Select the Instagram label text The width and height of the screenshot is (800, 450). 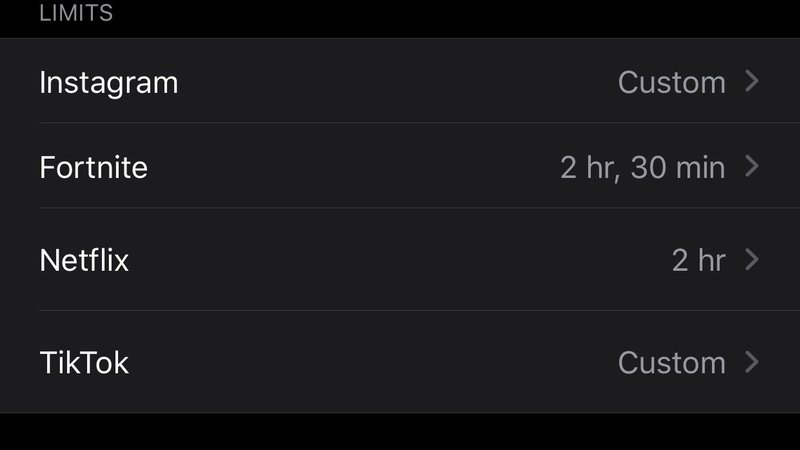click(x=108, y=82)
